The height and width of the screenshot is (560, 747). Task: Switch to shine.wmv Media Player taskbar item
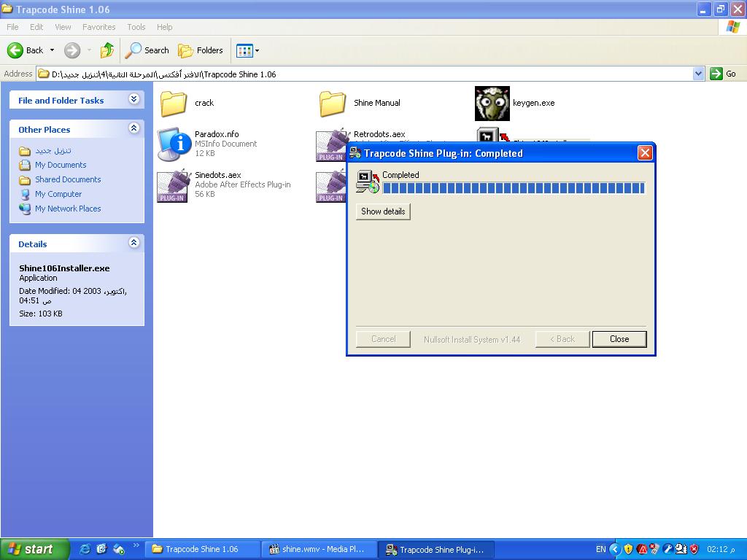click(319, 549)
